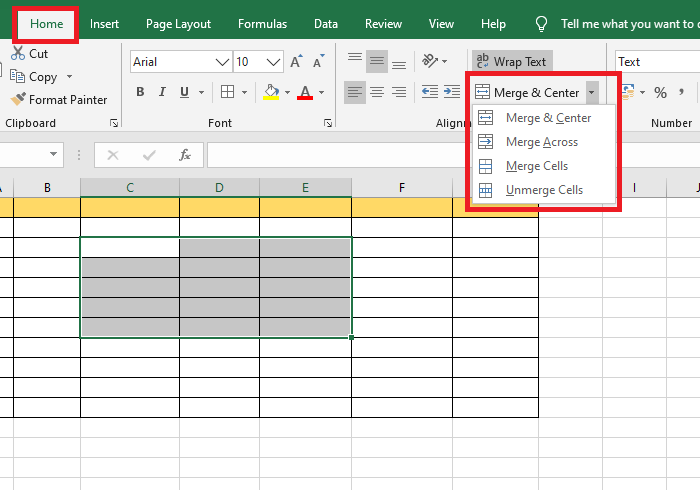Click the Borders icon
This screenshot has width=700, height=490.
coord(227,92)
